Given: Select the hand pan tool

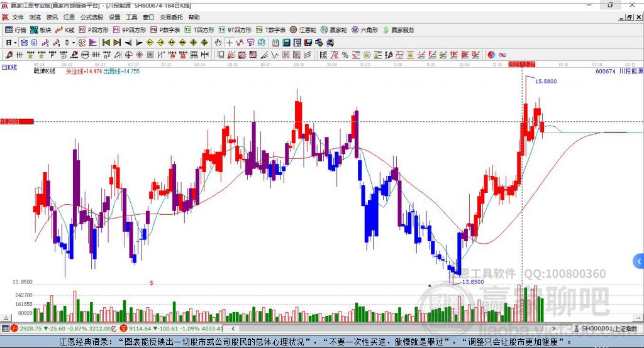Looking at the screenshot, I should (x=218, y=43).
